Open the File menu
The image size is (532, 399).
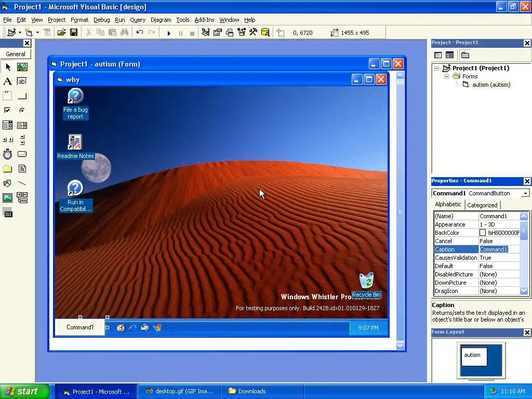7,20
